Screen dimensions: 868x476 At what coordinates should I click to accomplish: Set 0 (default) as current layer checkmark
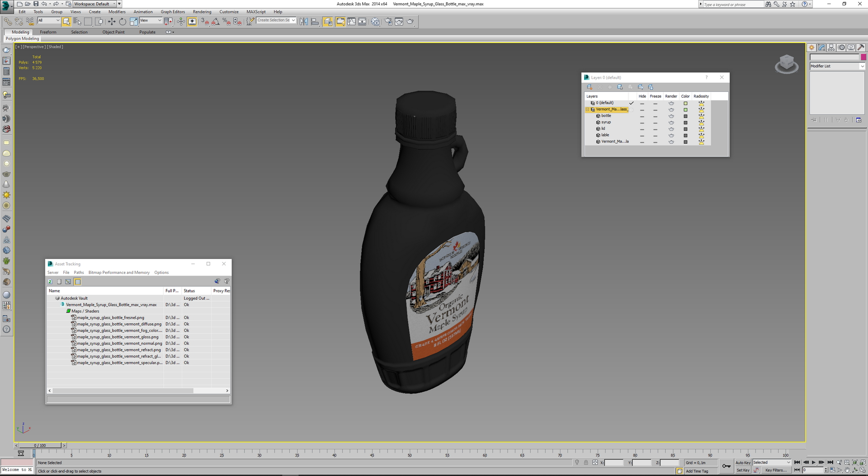(x=632, y=103)
